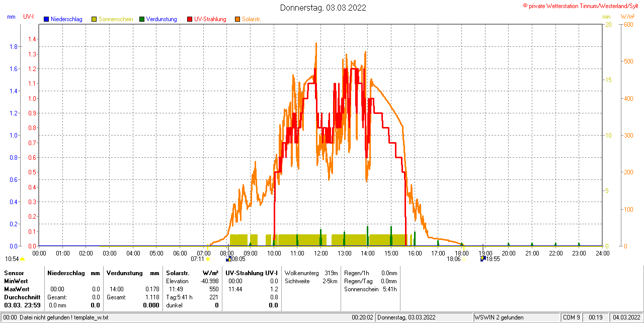Image resolution: width=644 pixels, height=323 pixels.
Task: Select the UV-Strahlung legend label
Action: [x=211, y=19]
